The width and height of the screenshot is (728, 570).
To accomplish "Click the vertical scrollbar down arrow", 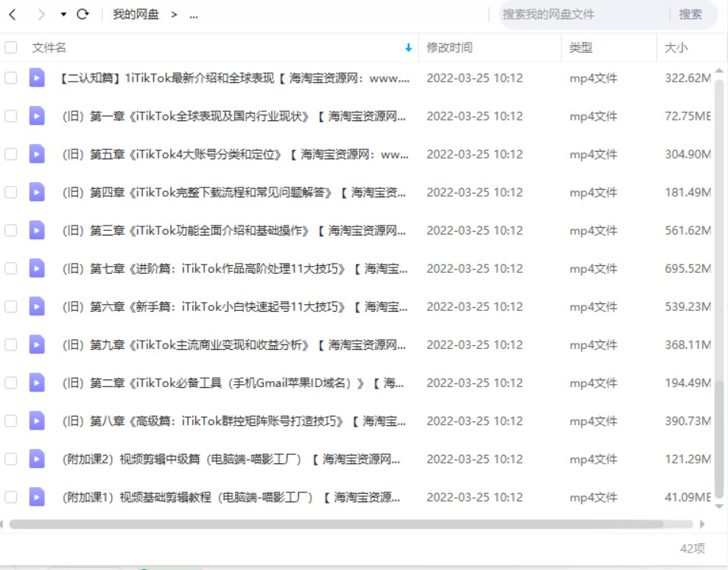I will point(719,507).
